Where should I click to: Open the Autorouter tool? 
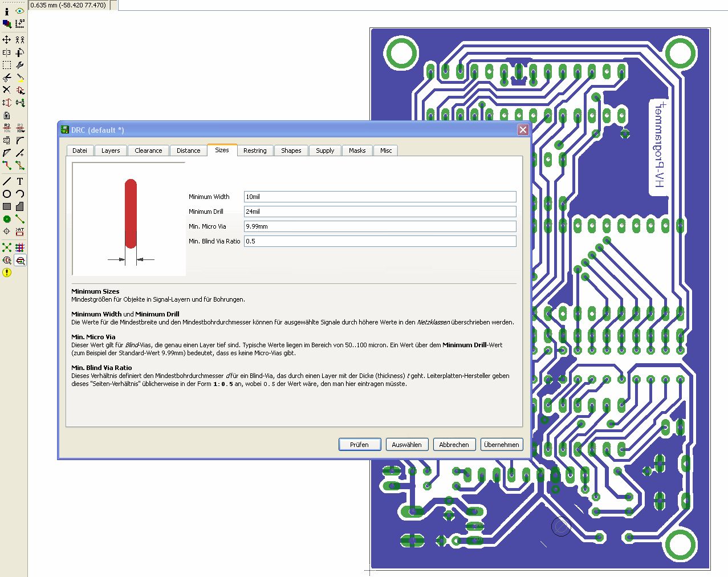coord(20,247)
